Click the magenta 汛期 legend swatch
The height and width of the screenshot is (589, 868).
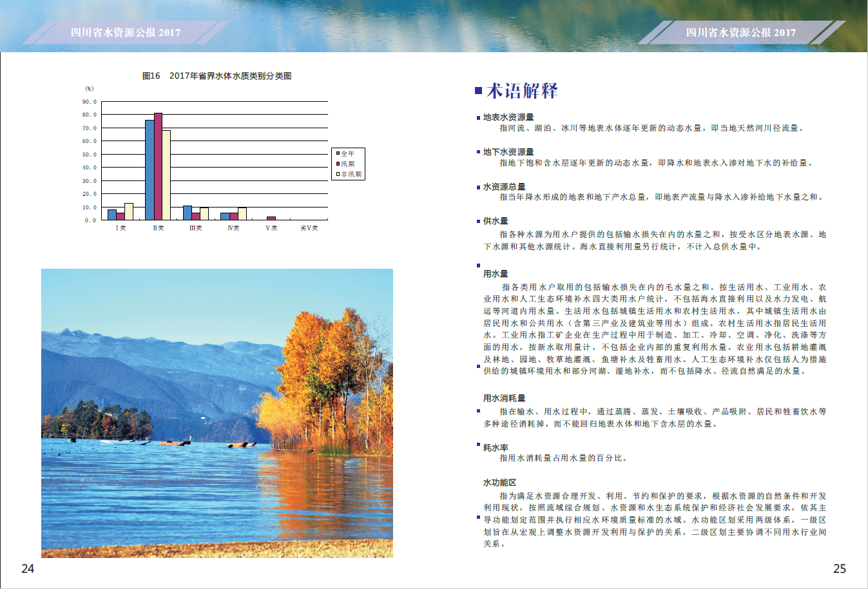(337, 164)
